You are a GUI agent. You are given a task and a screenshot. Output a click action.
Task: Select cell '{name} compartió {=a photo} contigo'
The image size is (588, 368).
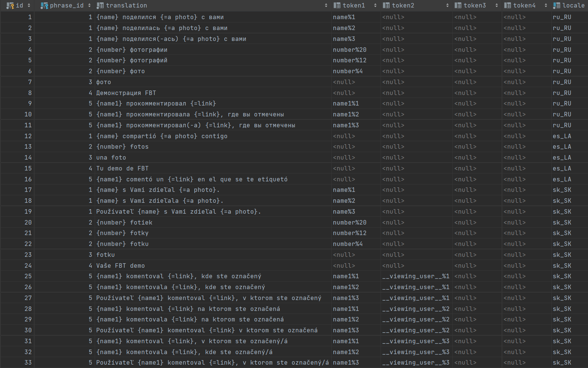click(x=213, y=136)
